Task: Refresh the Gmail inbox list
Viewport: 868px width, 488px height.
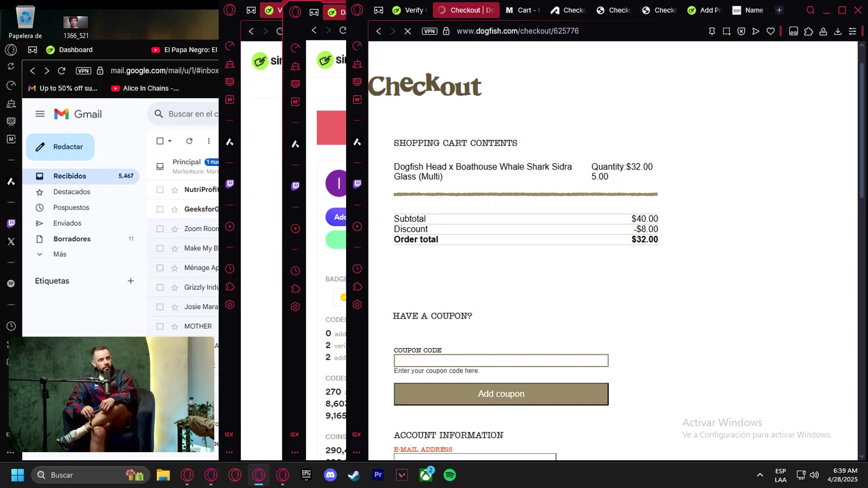Action: [x=189, y=141]
